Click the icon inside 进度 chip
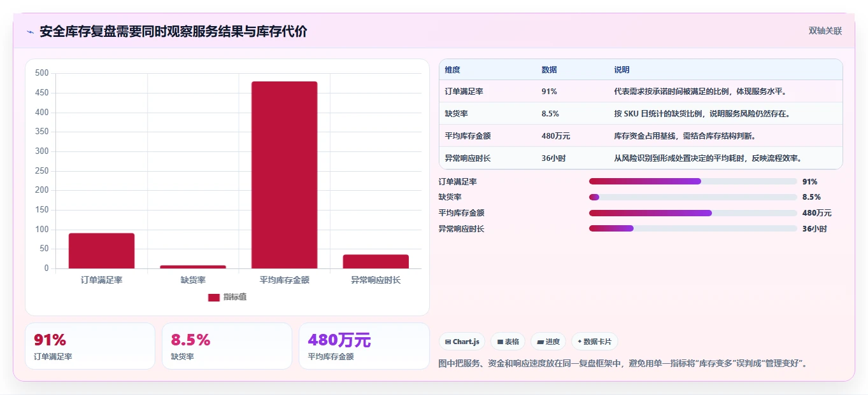Image resolution: width=868 pixels, height=395 pixels. tap(541, 342)
